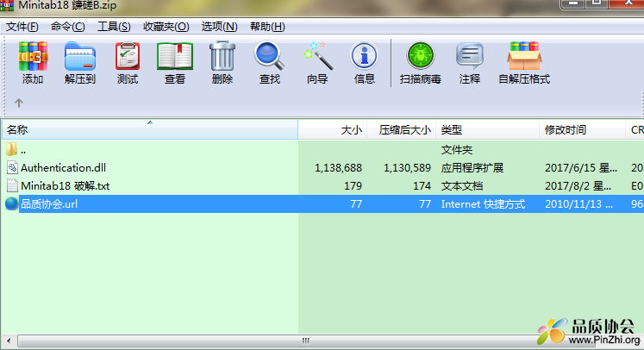The image size is (644, 350).
Task: Click the 信息 (Info) icon
Action: tap(364, 55)
